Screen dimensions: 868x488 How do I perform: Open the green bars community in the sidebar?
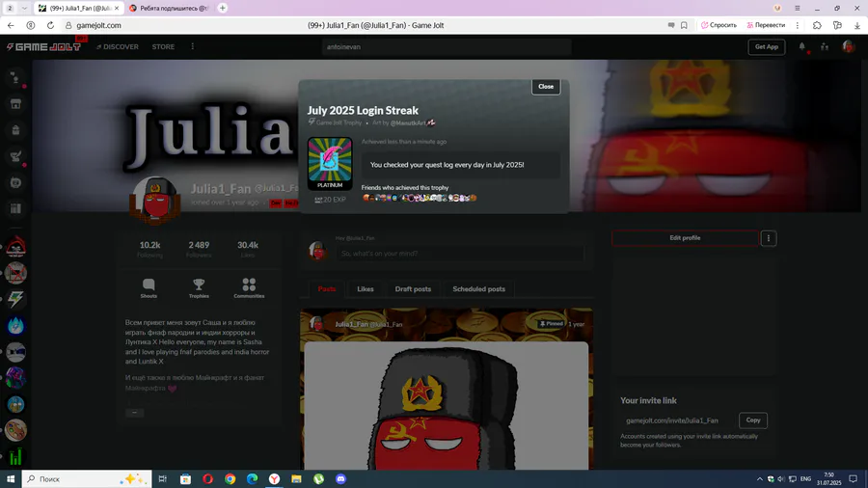point(15,456)
